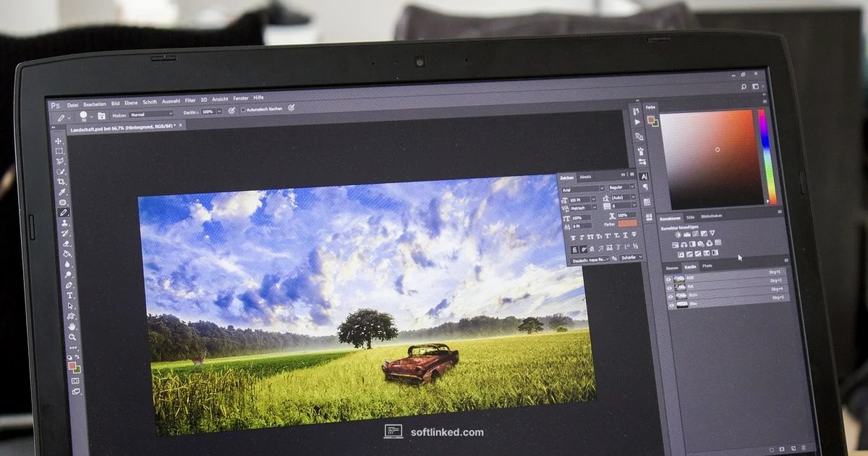Apply faux bold in the Zeichen panel
The height and width of the screenshot is (456, 868).
pos(574,236)
